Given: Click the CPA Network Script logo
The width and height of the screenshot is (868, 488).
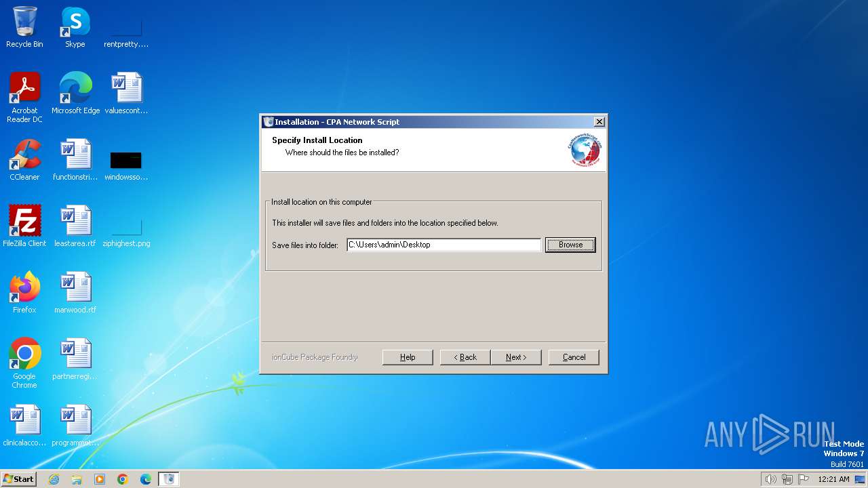Looking at the screenshot, I should (585, 150).
